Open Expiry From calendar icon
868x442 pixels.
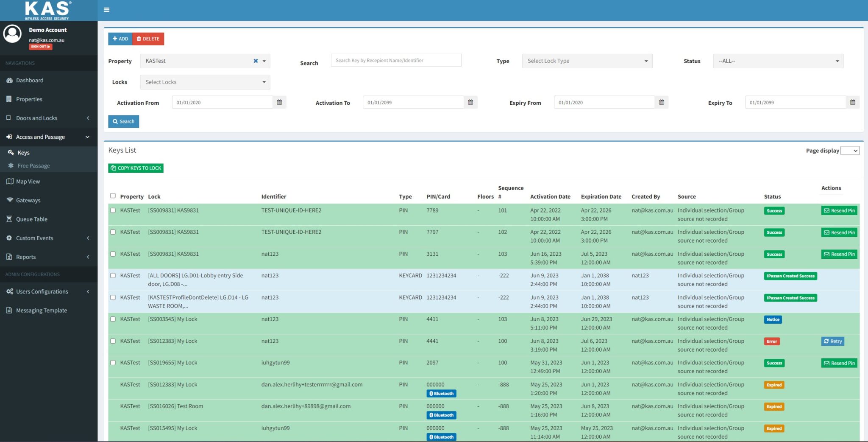coord(662,102)
